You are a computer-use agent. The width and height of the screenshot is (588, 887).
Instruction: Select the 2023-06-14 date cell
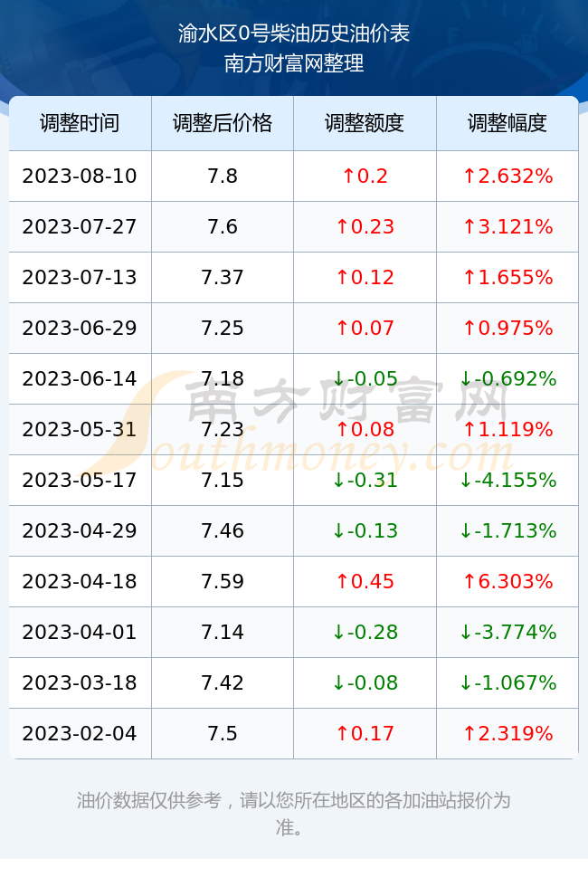[80, 378]
